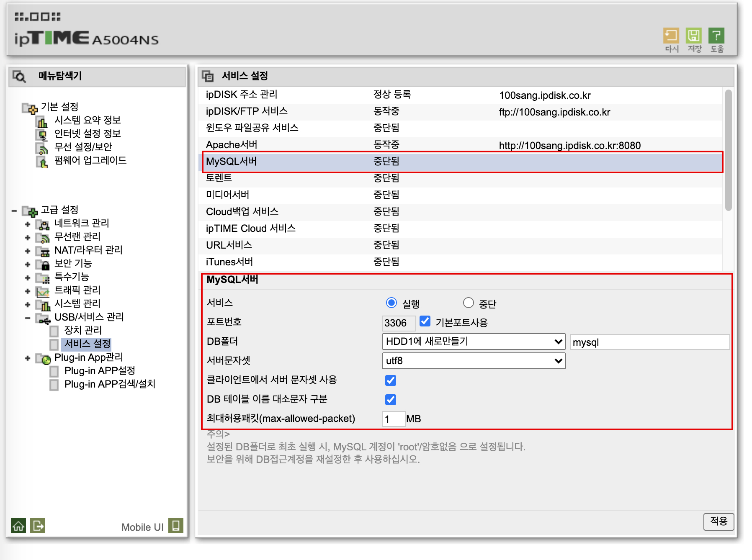Click the 다시 (refresh) icon in header
Viewport: 752px width, 560px height.
(671, 36)
